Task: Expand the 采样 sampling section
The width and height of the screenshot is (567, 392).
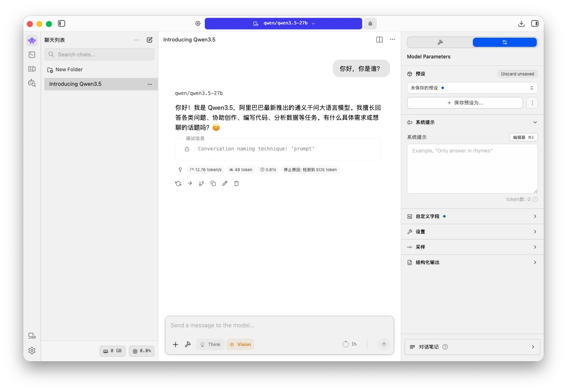Action: (472, 247)
